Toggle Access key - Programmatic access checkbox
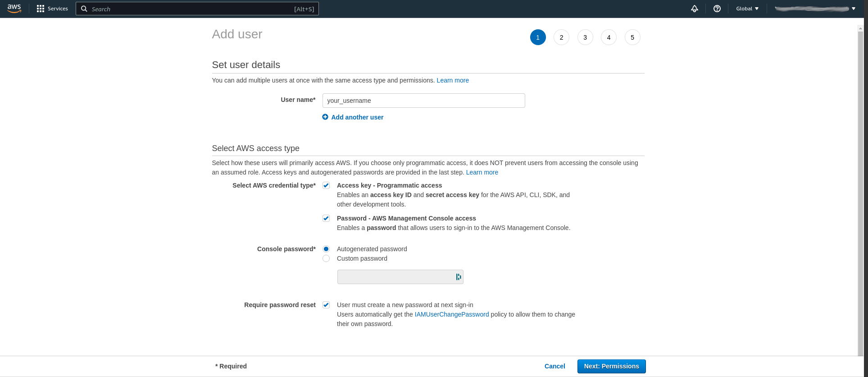Image resolution: width=868 pixels, height=377 pixels. click(x=326, y=185)
